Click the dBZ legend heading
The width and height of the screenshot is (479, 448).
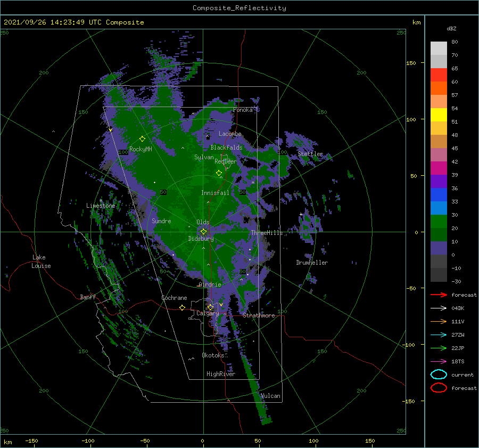pos(451,28)
